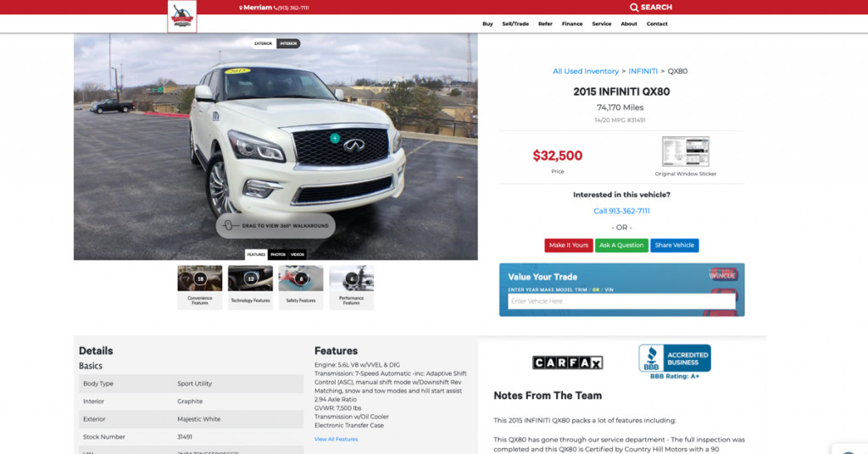Open the Buy menu
Viewport: 868px width, 454px height.
point(487,24)
